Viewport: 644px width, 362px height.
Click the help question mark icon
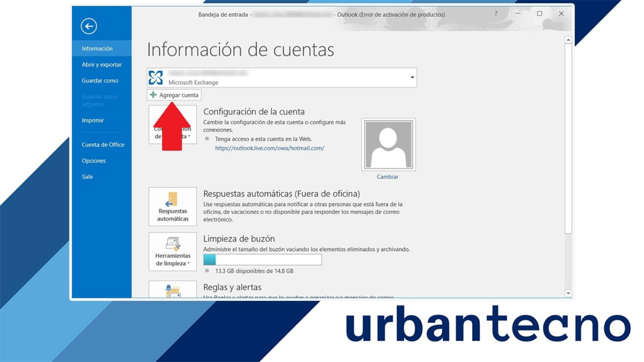(x=496, y=14)
